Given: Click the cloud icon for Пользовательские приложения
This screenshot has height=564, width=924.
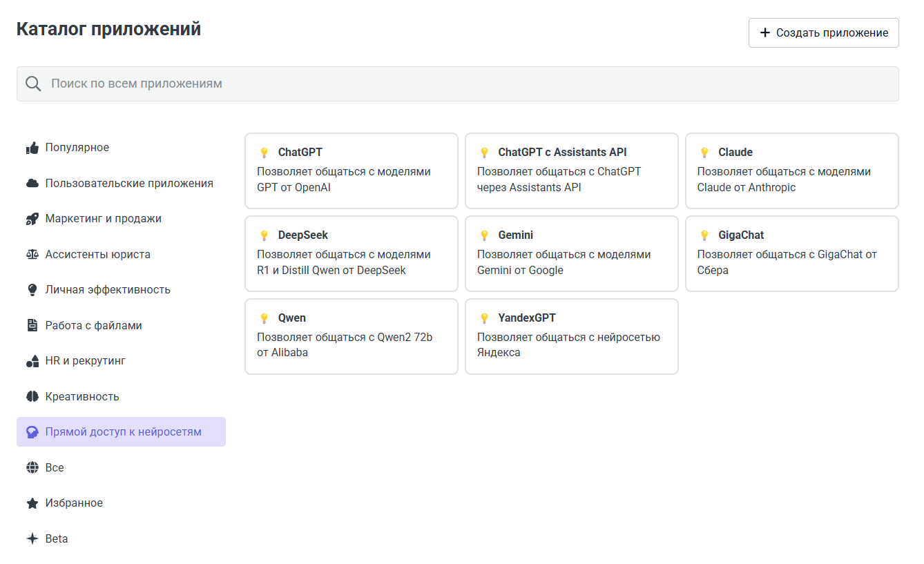Looking at the screenshot, I should [32, 184].
